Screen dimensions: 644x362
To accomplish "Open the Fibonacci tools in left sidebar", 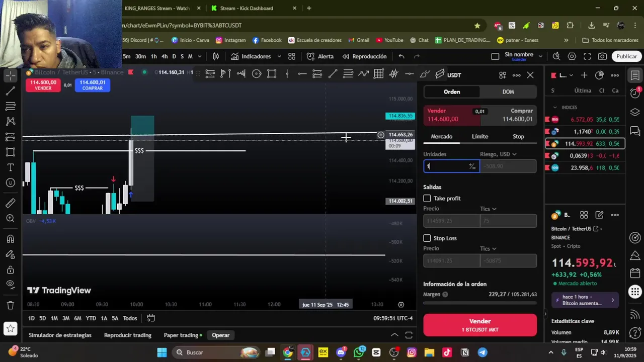I will 10,106.
